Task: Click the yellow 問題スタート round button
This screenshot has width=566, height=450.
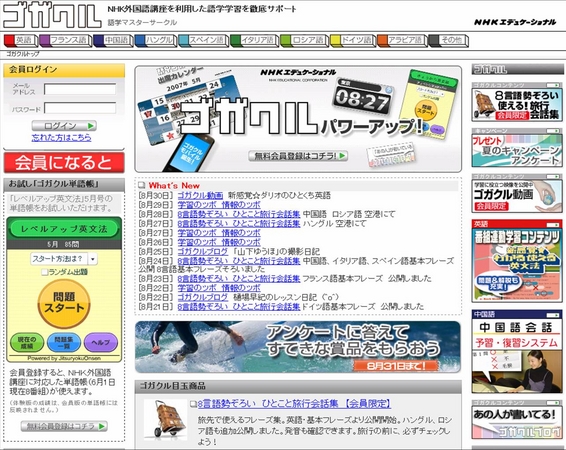Action: coord(64,303)
